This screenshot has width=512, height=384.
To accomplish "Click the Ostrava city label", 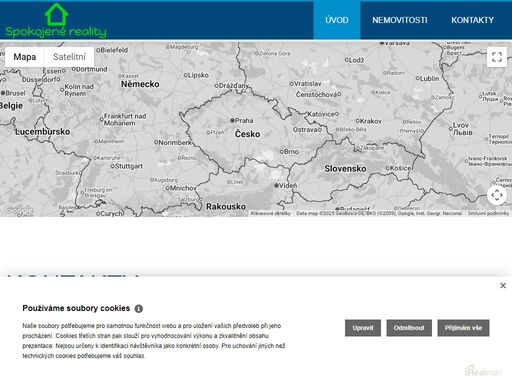I will coord(307,129).
